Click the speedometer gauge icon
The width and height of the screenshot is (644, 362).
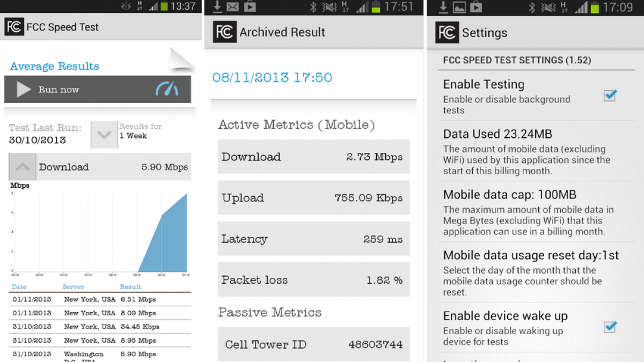point(167,89)
